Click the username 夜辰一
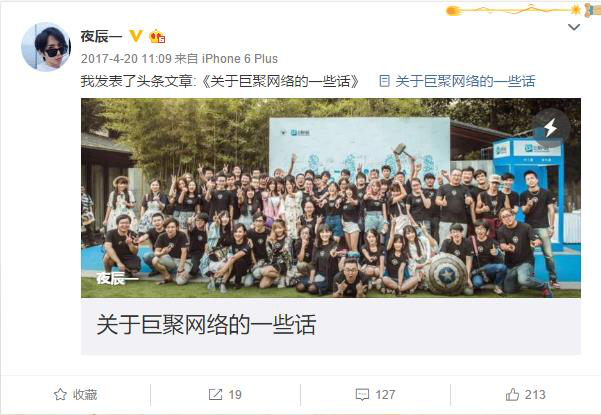The image size is (601, 415). (101, 36)
